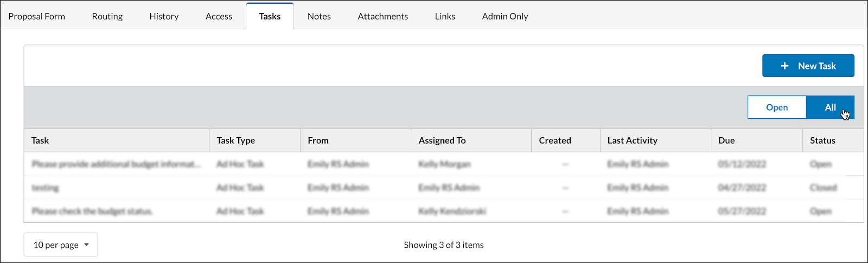Open the 10 per page dropdown

pos(61,245)
